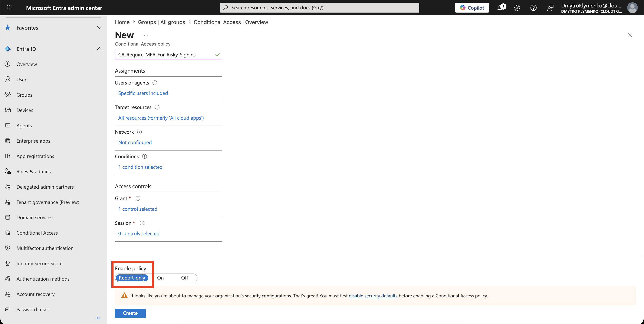
Task: Expand the Favorites section
Action: pos(99,27)
